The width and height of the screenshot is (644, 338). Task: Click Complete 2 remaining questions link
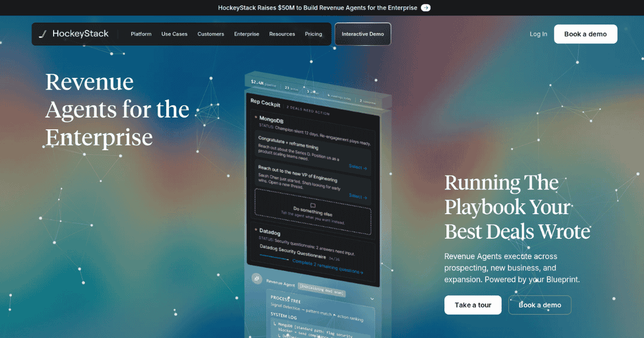tap(327, 267)
